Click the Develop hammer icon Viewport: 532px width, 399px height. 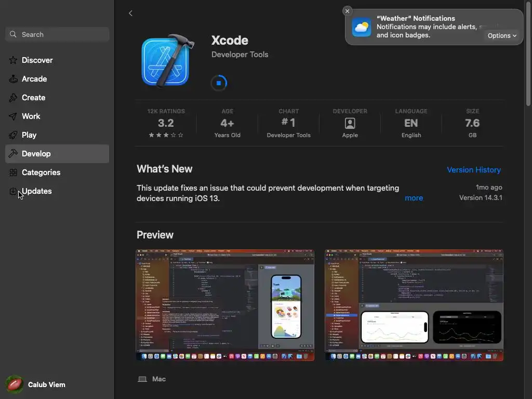point(13,154)
